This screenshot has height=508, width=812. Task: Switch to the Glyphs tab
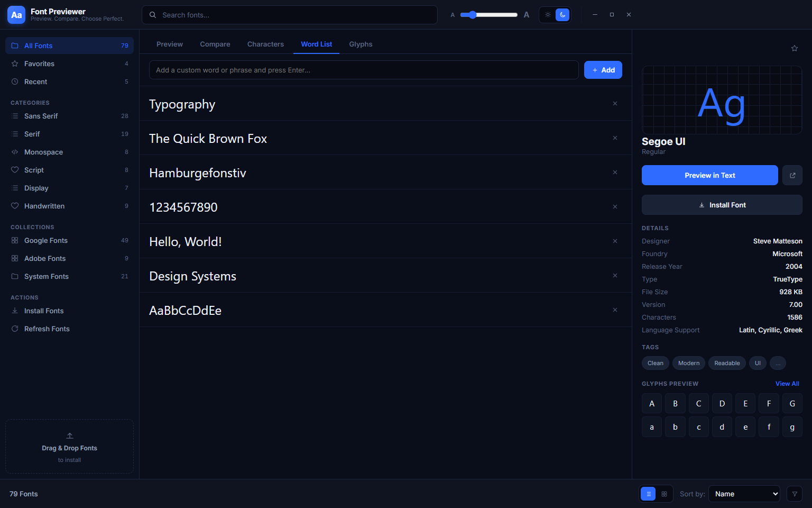(361, 44)
